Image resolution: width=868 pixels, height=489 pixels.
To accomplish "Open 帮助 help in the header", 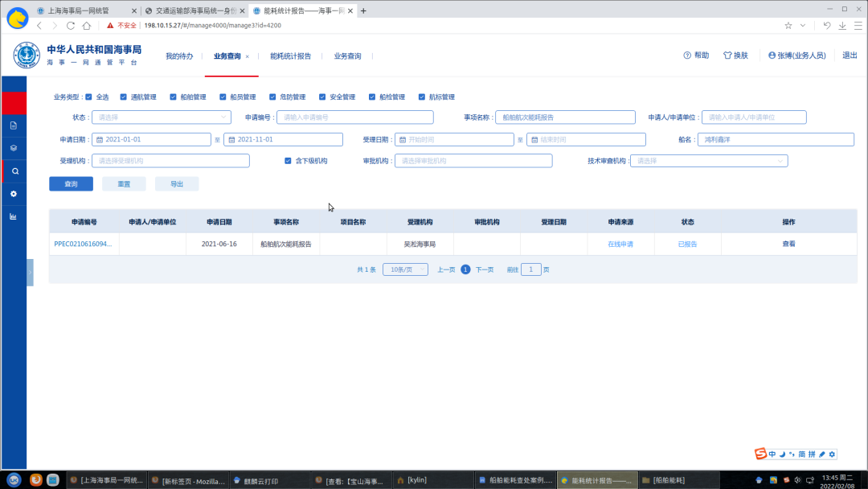I will pos(696,55).
